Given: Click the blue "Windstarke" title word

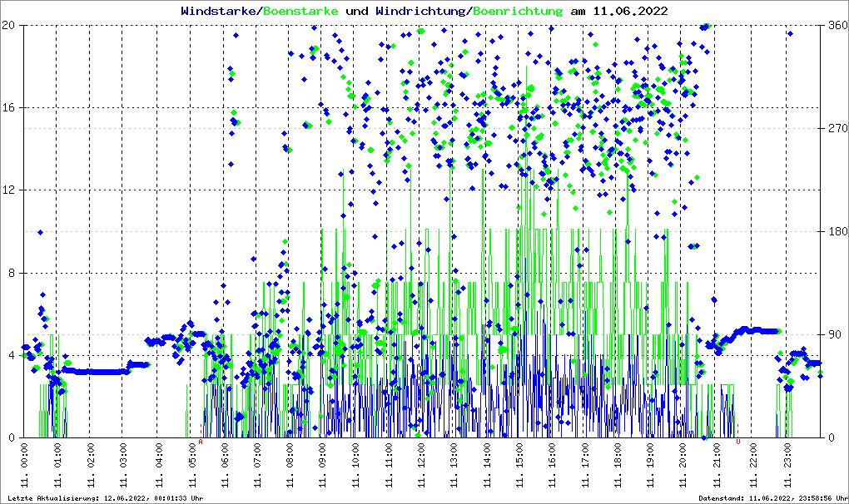Looking at the screenshot, I should tap(220, 11).
